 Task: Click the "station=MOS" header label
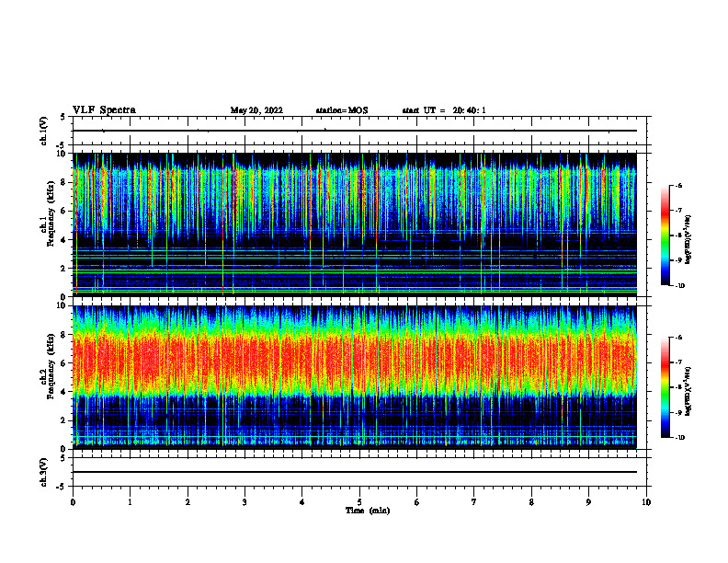point(342,110)
